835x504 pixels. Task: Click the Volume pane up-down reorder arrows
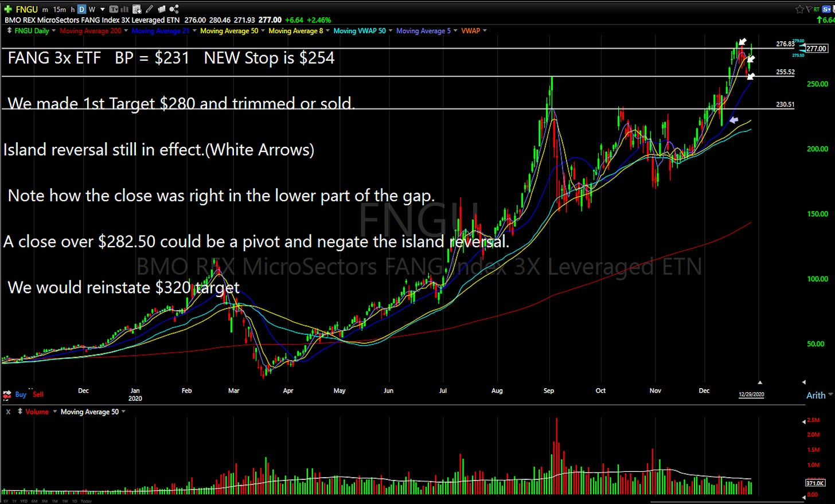(20, 412)
